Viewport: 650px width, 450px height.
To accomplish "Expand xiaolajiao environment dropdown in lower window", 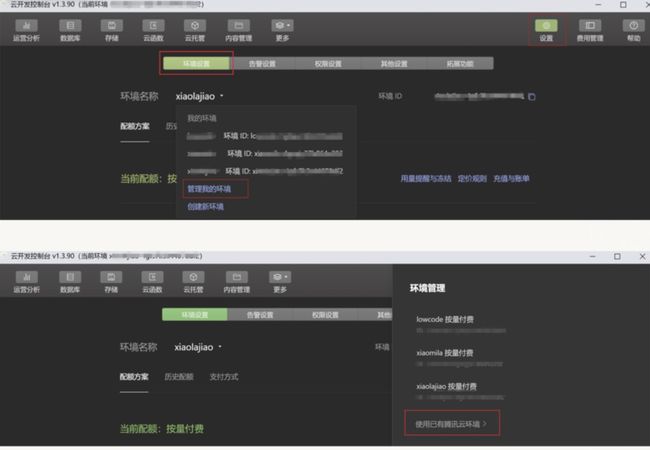I will tap(198, 347).
